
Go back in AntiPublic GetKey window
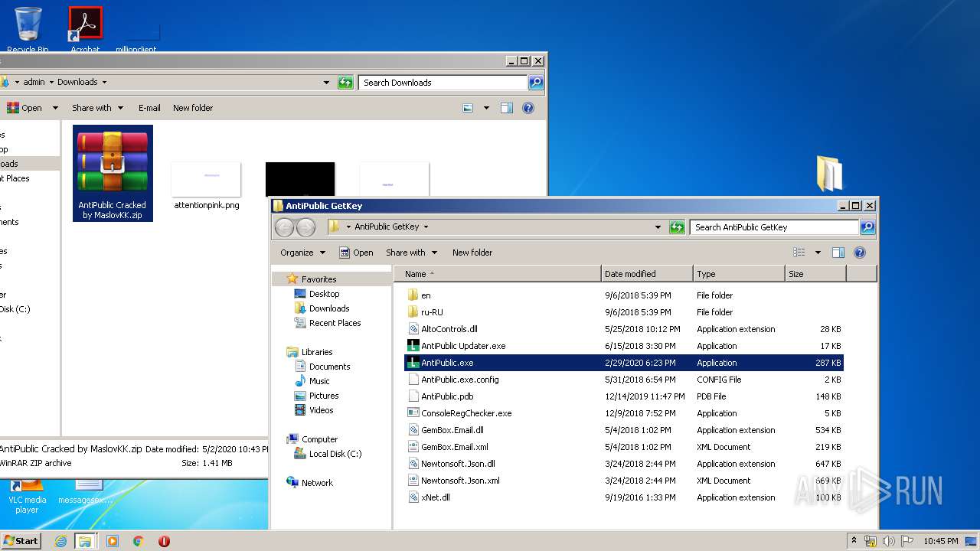[x=284, y=227]
